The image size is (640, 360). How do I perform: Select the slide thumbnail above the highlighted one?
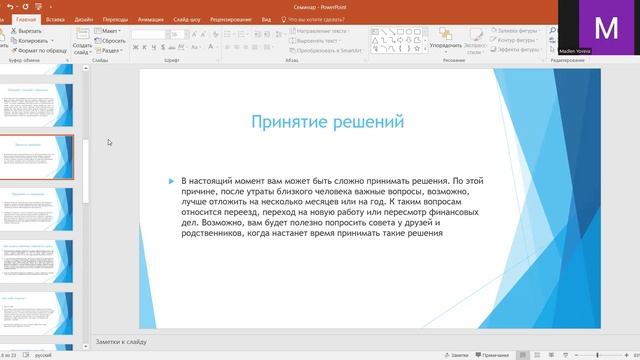pyautogui.click(x=37, y=105)
